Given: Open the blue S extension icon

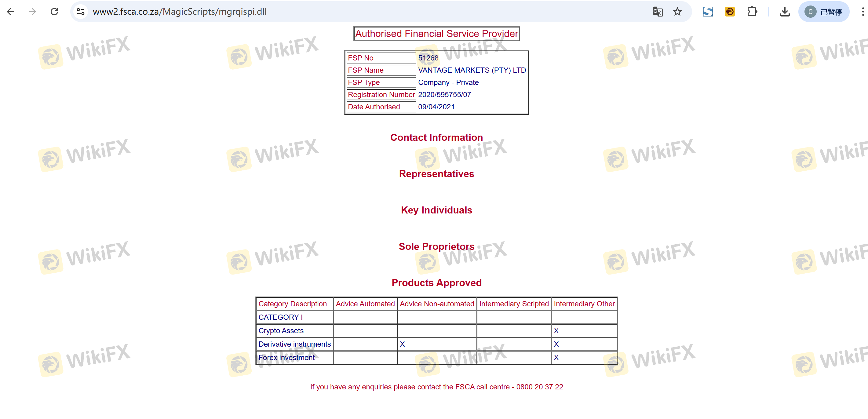Looking at the screenshot, I should tap(708, 12).
